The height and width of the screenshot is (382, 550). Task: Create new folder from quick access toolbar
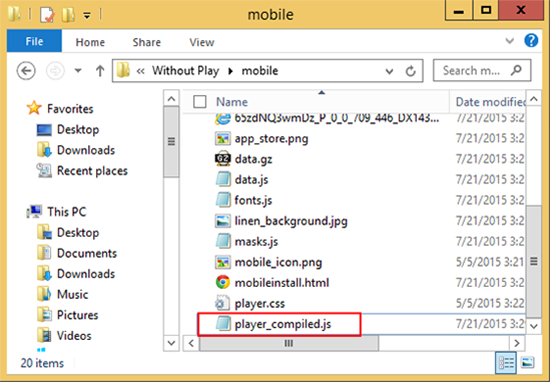coord(68,15)
